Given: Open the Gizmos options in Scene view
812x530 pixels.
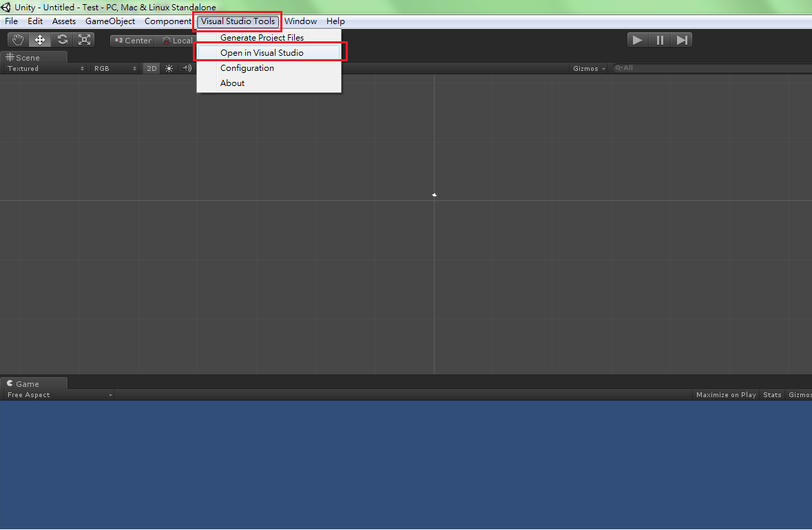Looking at the screenshot, I should pos(587,68).
